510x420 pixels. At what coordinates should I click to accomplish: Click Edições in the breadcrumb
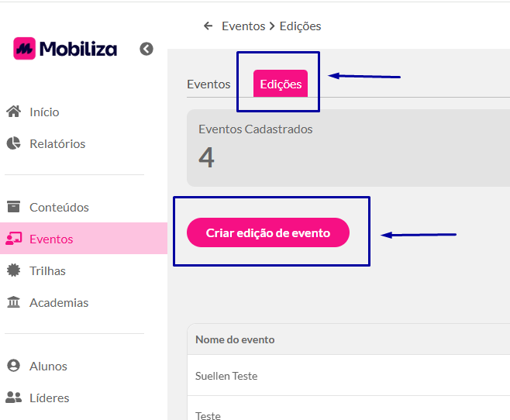pyautogui.click(x=300, y=26)
